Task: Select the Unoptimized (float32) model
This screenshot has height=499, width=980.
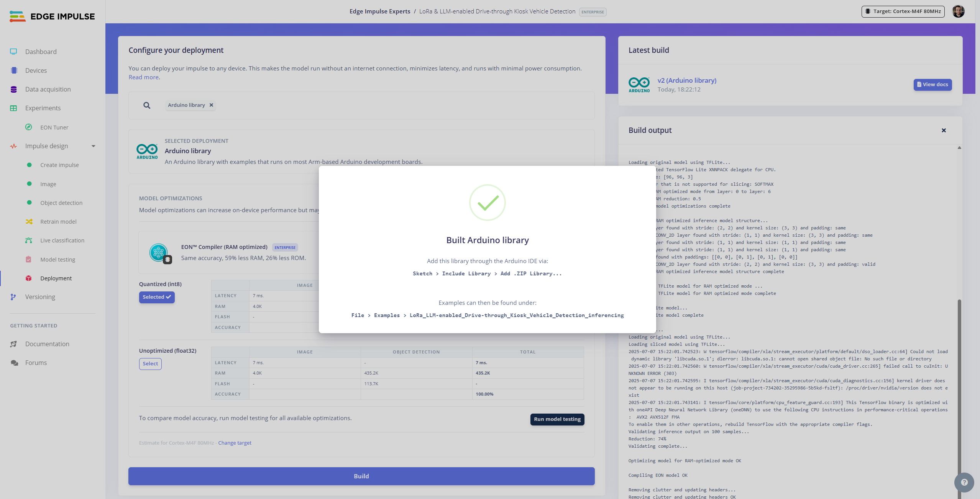Action: [x=150, y=364]
